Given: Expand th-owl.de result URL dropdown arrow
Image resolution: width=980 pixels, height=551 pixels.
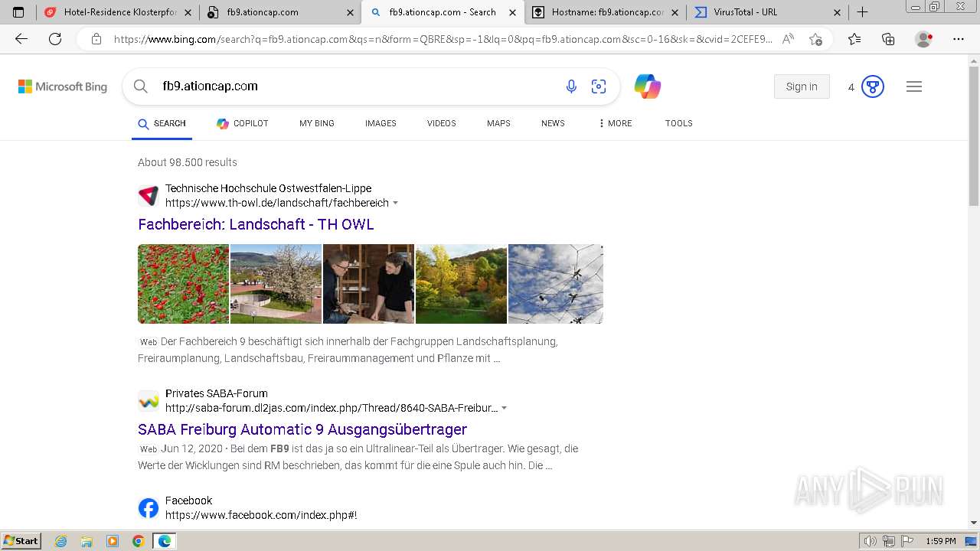Looking at the screenshot, I should point(396,204).
